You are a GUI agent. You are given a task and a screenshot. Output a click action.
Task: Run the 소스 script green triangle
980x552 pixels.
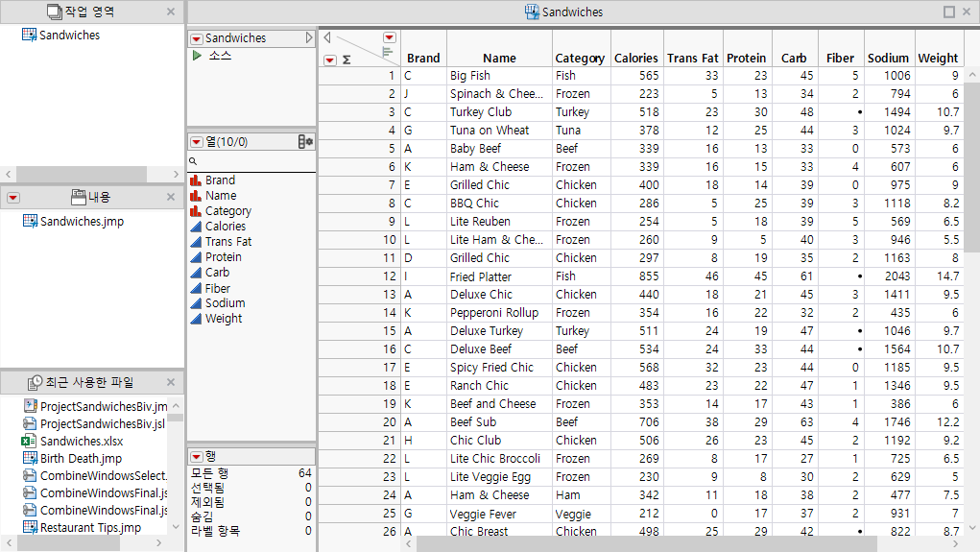[197, 56]
